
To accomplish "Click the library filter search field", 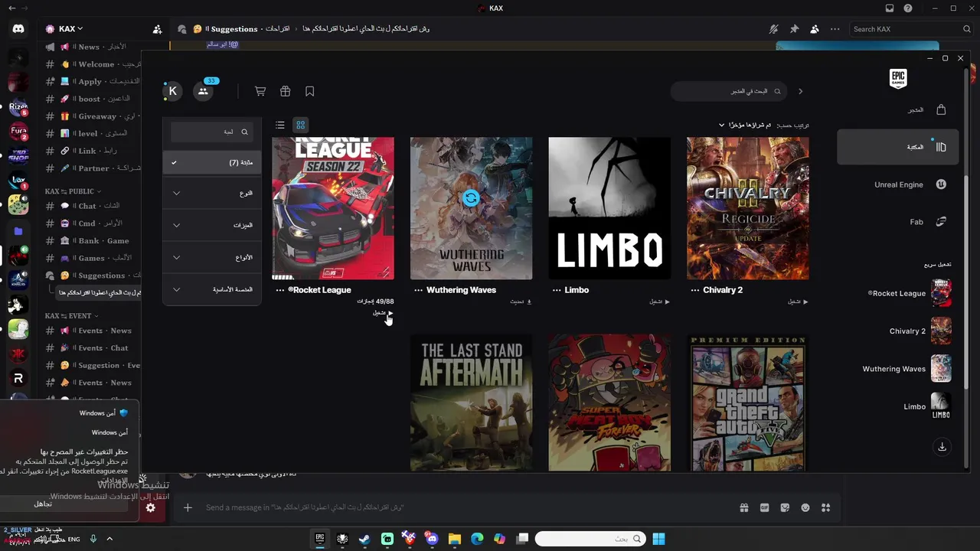I will coord(212,132).
